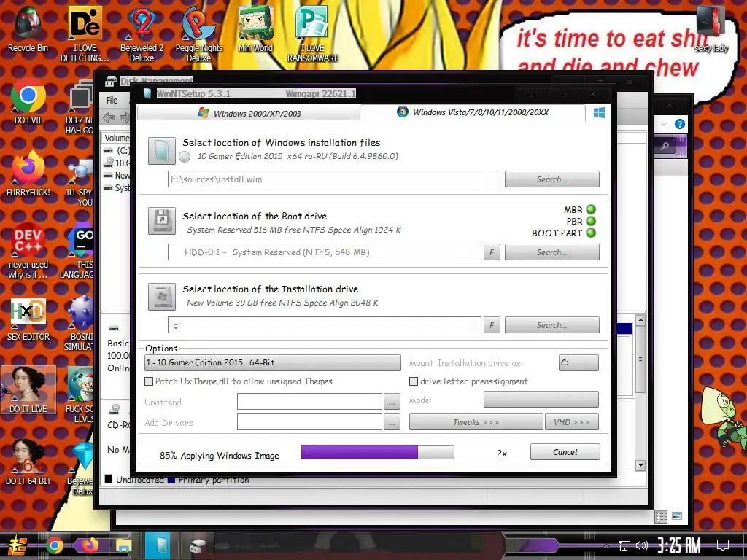This screenshot has height=560, width=747.
Task: Open I LOVE RANSOMWARE Publisher shortcut
Action: point(312,34)
